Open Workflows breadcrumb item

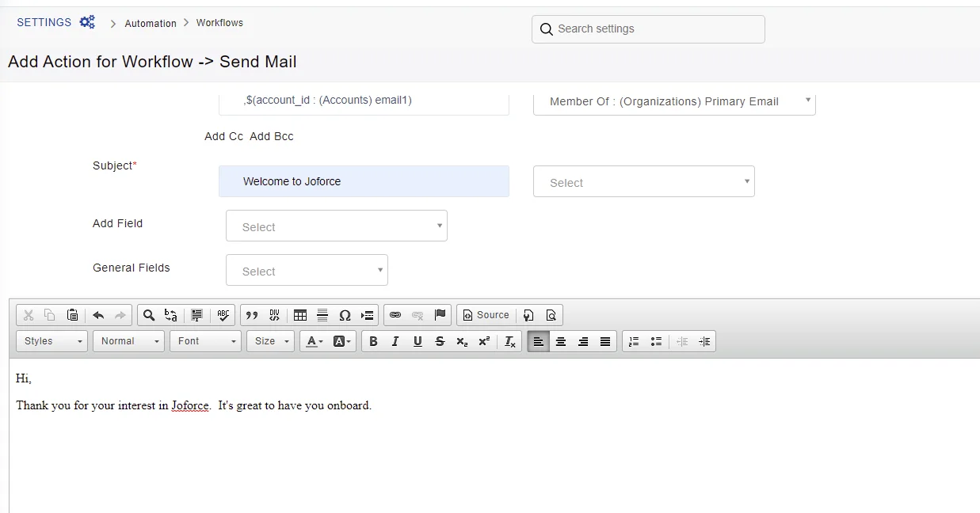point(219,23)
